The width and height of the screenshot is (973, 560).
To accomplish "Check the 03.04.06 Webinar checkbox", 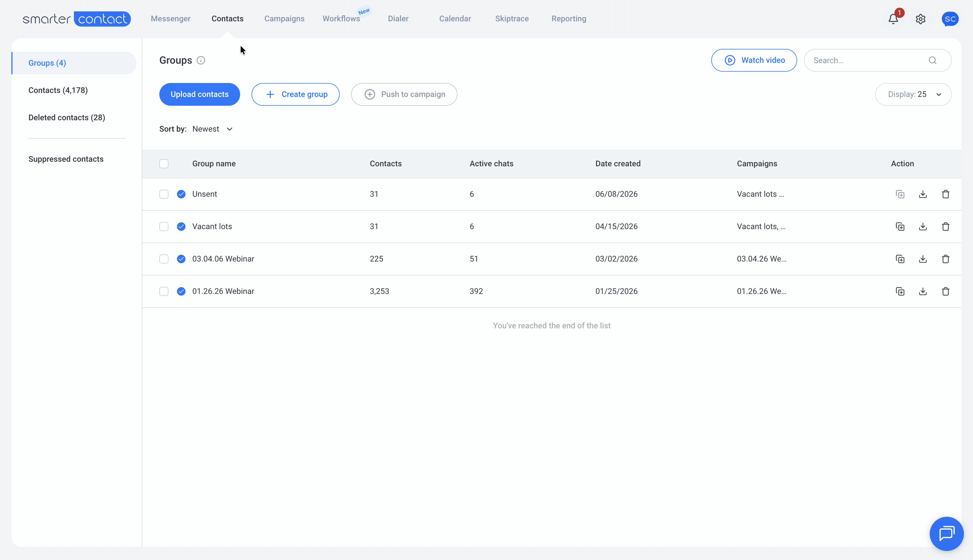I will (164, 259).
